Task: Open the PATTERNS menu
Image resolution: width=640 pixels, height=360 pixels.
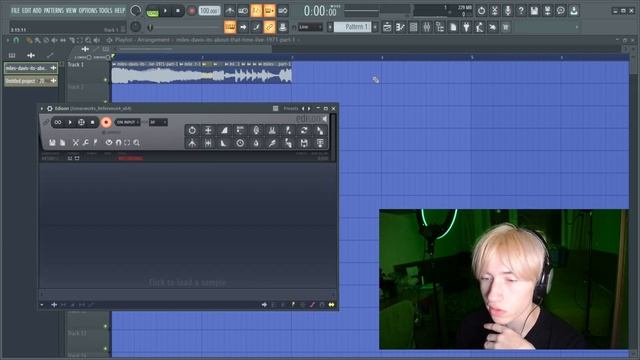Action: 53,10
